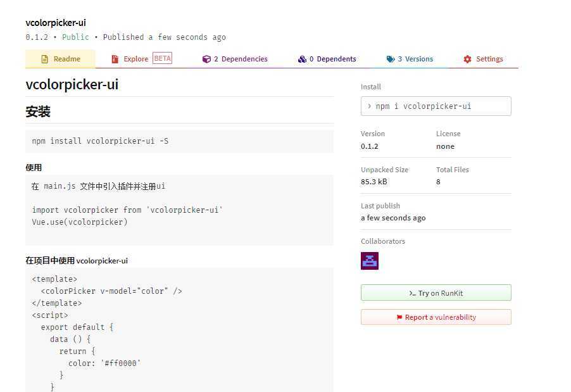Click the Readme file icon
The image size is (571, 392).
click(44, 59)
